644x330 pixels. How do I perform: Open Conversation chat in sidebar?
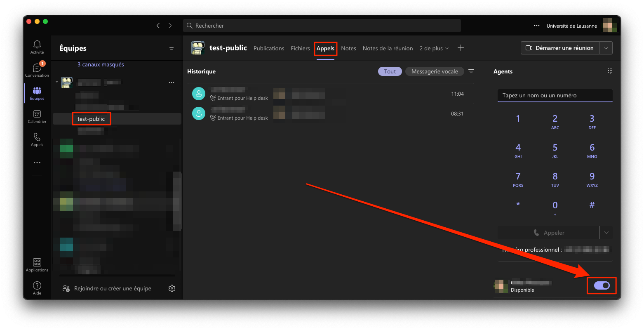coord(37,70)
